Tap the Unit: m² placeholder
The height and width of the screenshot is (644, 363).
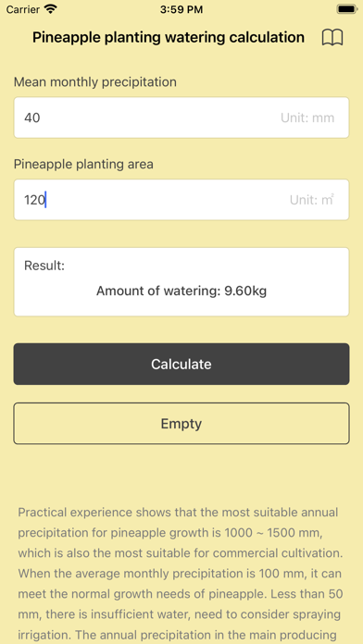(312, 200)
